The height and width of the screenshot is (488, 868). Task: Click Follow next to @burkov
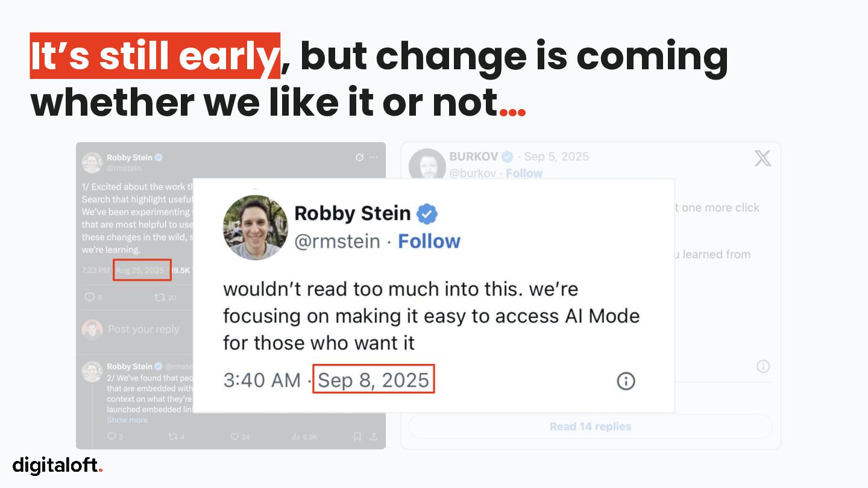(524, 173)
